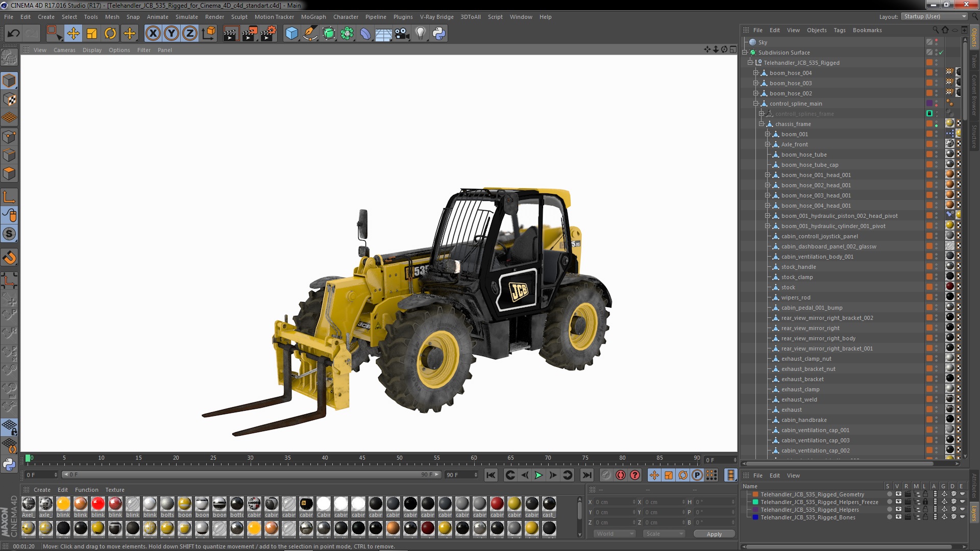980x551 pixels.
Task: Open the Character menu
Action: coord(346,17)
